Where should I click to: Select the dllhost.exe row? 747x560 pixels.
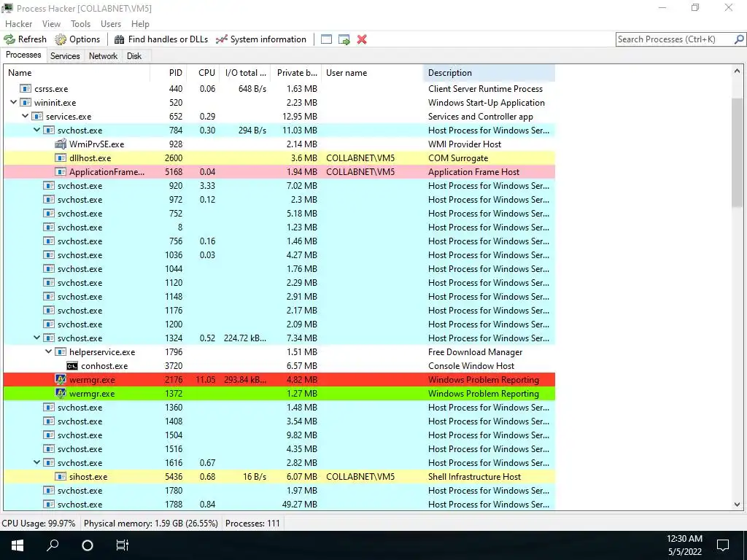(279, 157)
